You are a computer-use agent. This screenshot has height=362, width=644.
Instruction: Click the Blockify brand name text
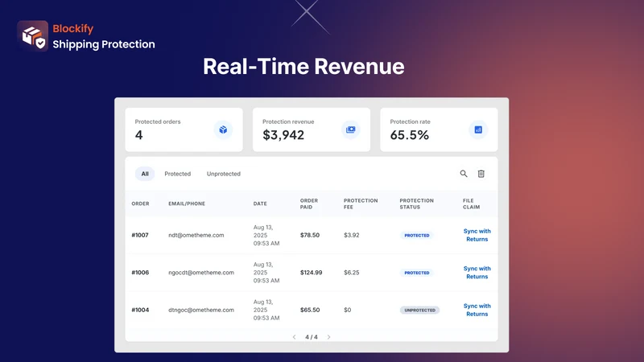[x=73, y=29]
